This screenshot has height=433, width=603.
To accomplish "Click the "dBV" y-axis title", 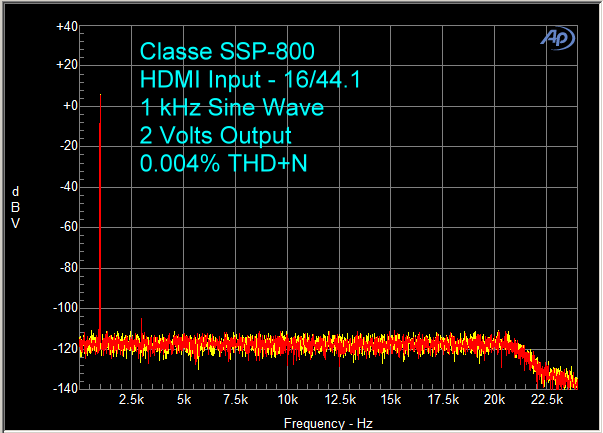I will pyautogui.click(x=14, y=207).
